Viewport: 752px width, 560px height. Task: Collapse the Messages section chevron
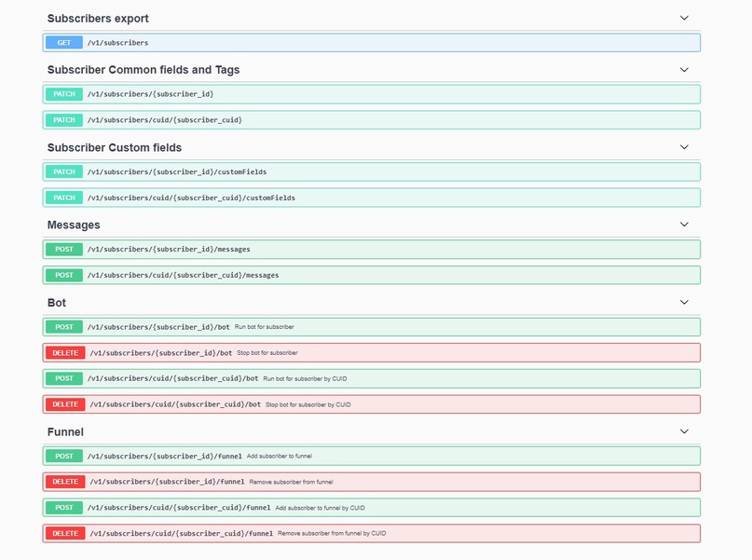(x=684, y=225)
